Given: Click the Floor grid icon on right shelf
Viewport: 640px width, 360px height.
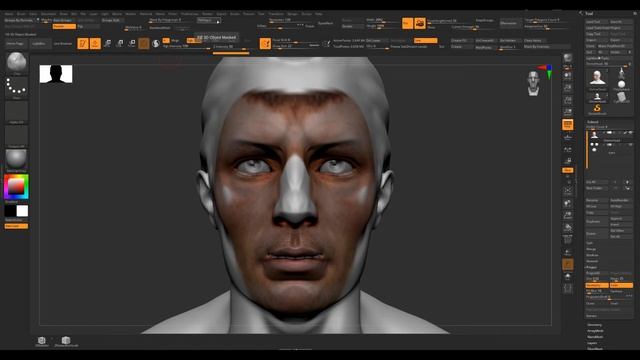Looking at the screenshot, I should pyautogui.click(x=568, y=138).
